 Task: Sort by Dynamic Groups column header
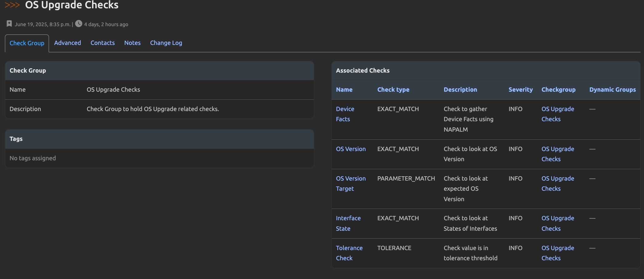612,90
